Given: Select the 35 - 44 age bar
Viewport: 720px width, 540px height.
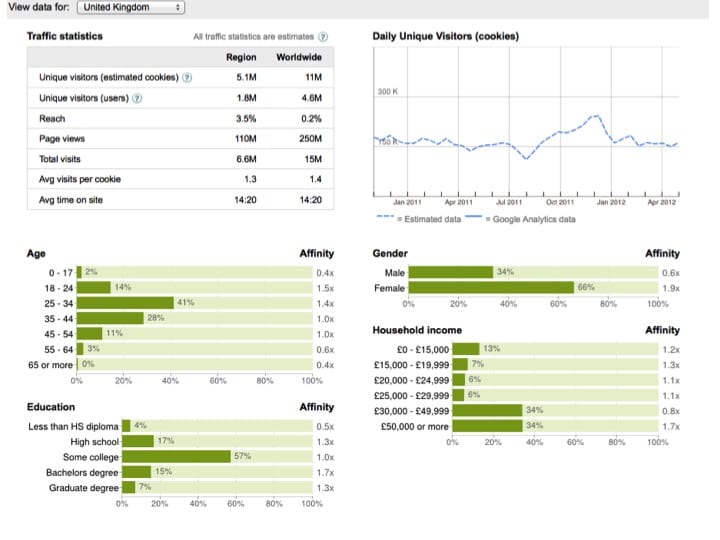Looking at the screenshot, I should click(x=111, y=317).
